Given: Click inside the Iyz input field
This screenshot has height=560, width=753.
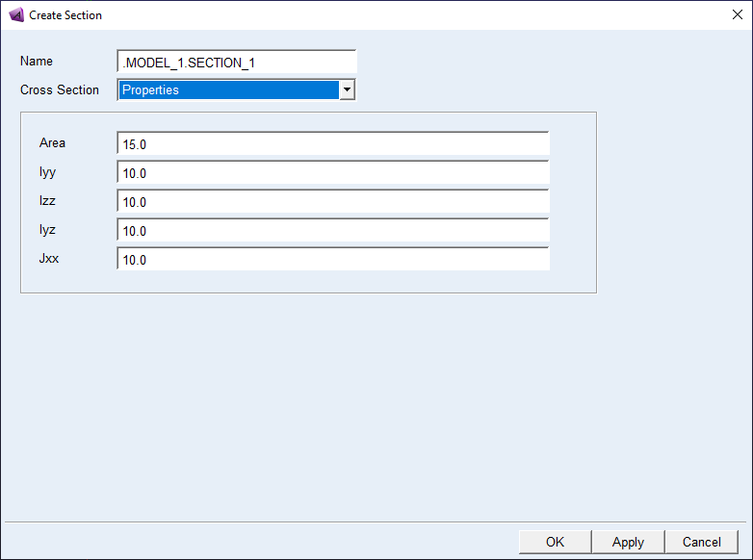Looking at the screenshot, I should coord(332,231).
